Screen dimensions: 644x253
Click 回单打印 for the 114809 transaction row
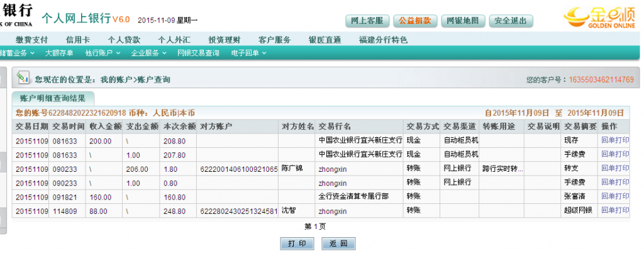(615, 210)
